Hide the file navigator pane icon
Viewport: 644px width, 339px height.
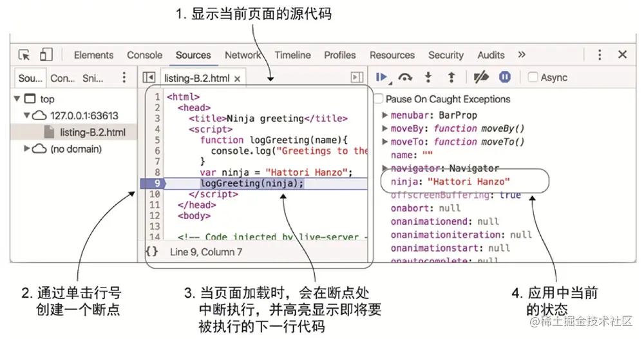point(149,77)
